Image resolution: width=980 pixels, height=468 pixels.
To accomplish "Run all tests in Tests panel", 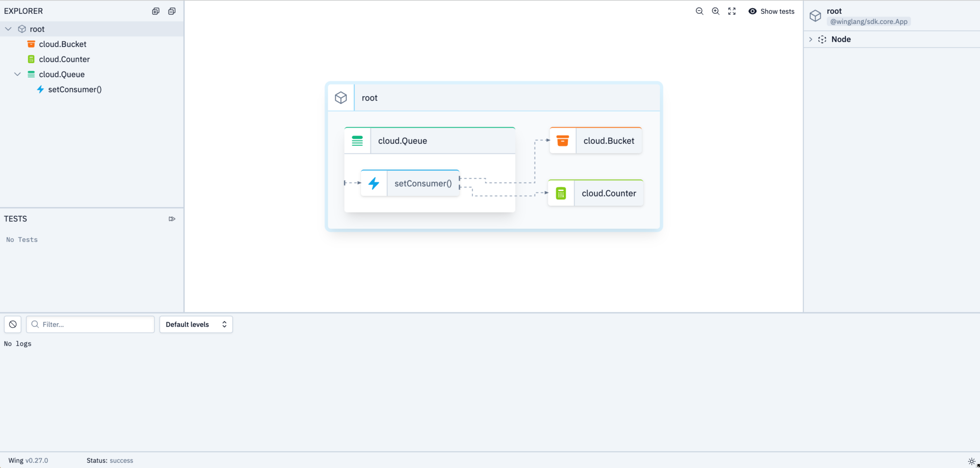I will [172, 219].
